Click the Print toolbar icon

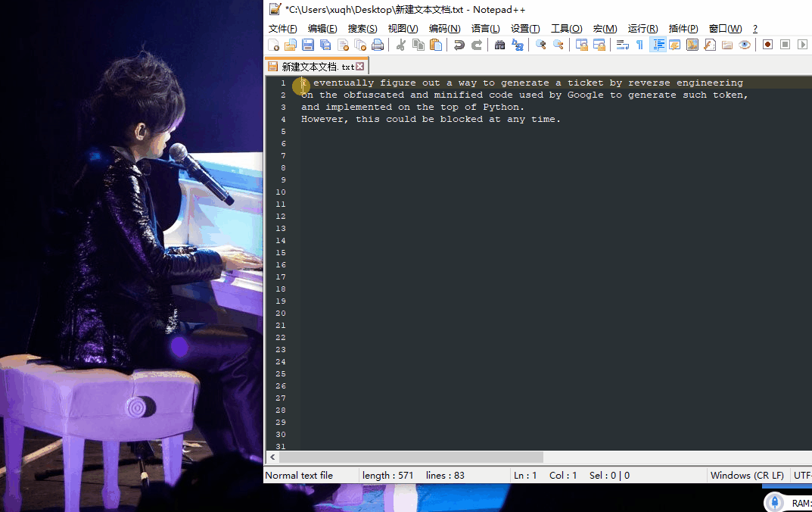(x=378, y=45)
